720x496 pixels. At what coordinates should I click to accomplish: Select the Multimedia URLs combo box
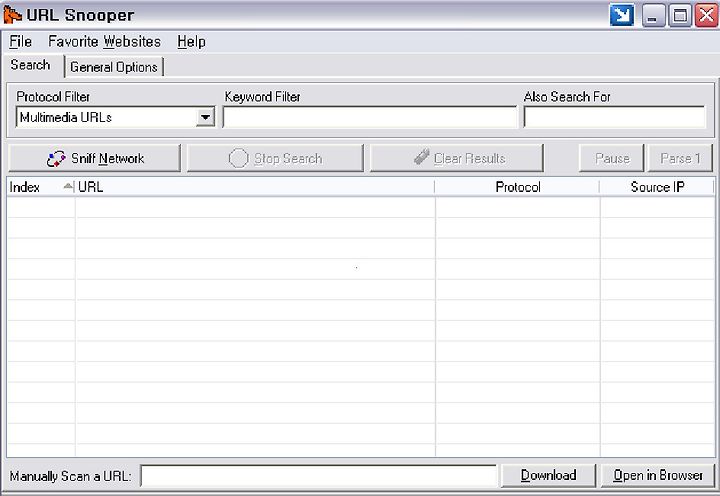(115, 118)
